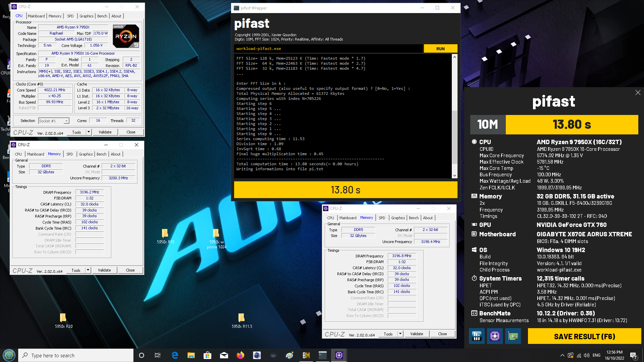Switch to the pifast console taskbar icon
Viewport: 644px width, 362px height.
(x=323, y=355)
